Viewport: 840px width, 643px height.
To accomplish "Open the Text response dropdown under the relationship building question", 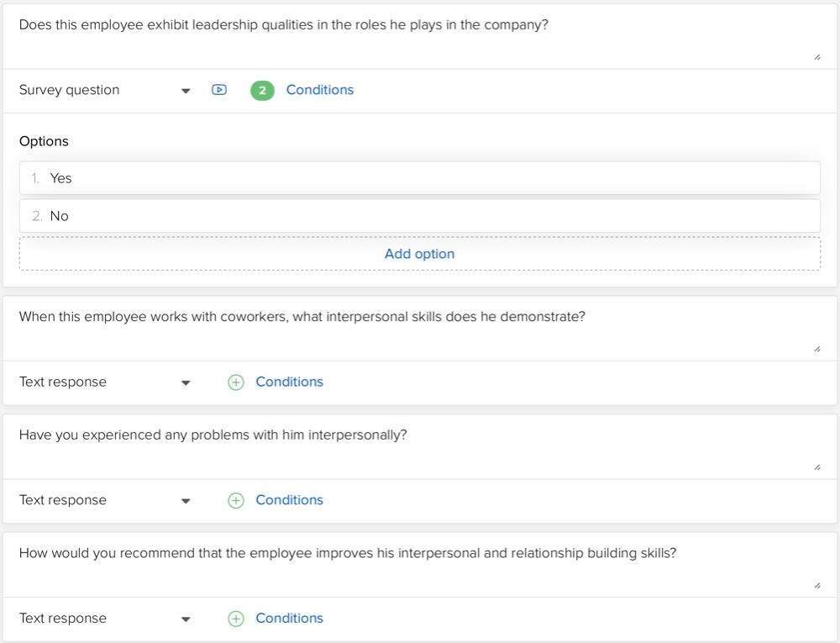I will [105, 619].
